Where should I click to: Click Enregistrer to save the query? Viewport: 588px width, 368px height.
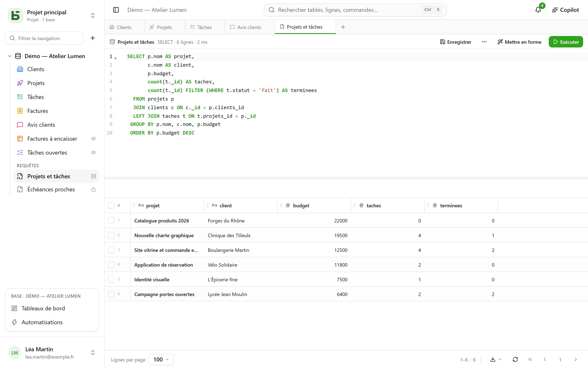455,42
